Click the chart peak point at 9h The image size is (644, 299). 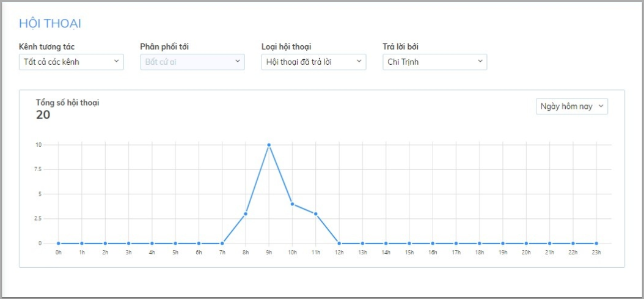269,145
